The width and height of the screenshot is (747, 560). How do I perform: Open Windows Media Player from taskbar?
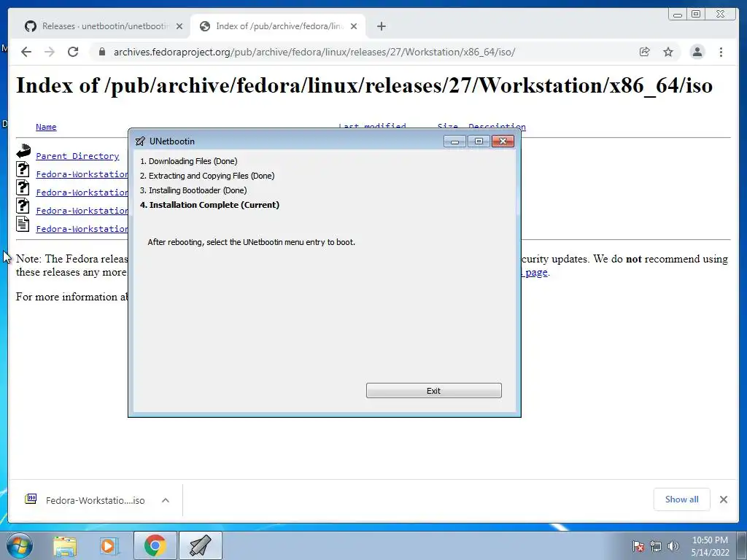coord(109,545)
